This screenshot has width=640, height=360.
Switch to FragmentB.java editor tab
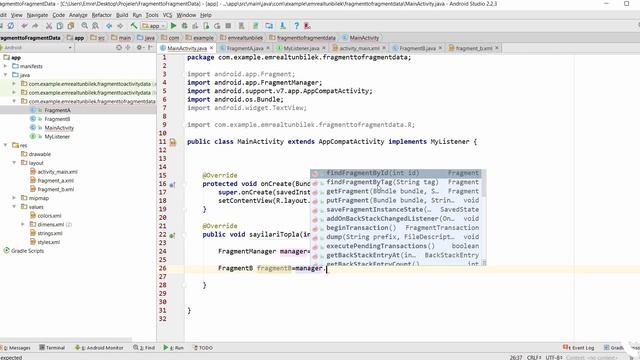pos(417,48)
